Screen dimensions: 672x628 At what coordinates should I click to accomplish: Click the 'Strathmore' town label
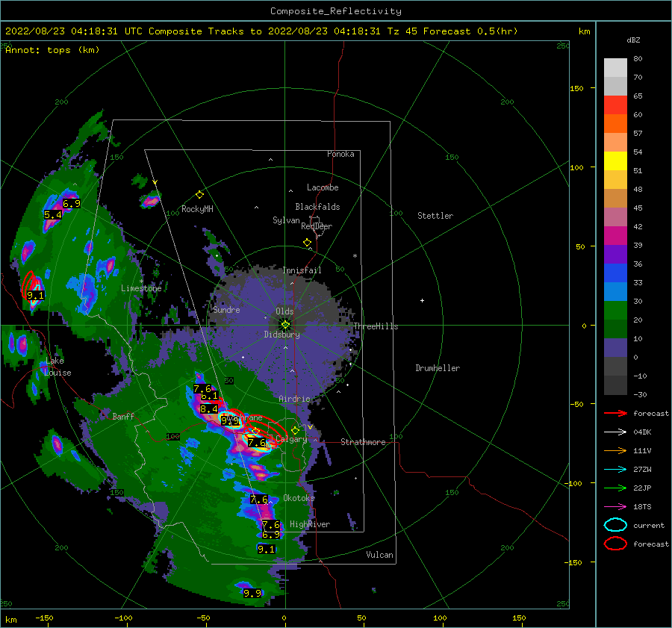click(363, 442)
